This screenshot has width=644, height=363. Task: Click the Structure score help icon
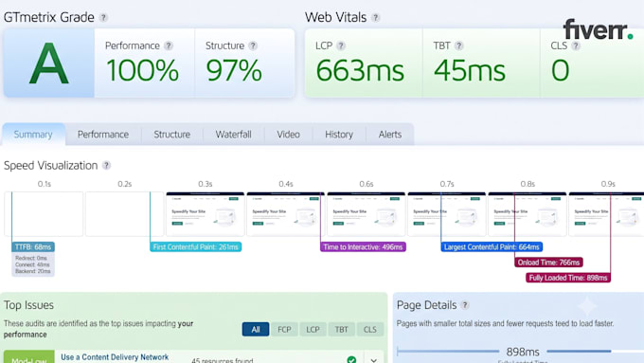click(253, 45)
